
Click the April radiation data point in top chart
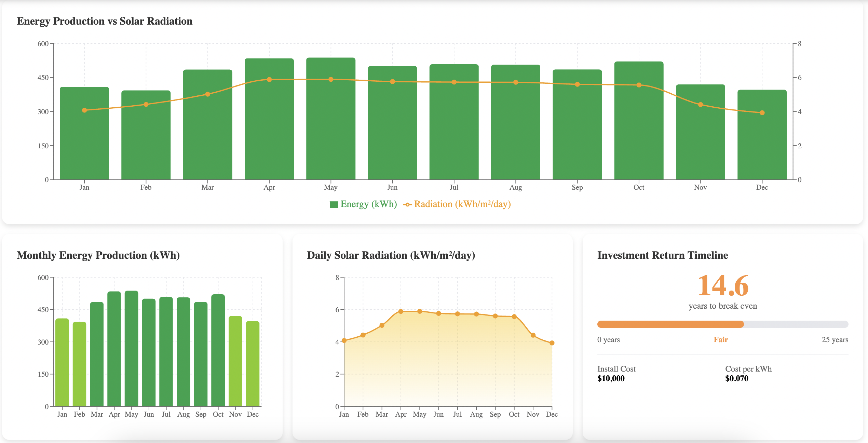pyautogui.click(x=269, y=79)
